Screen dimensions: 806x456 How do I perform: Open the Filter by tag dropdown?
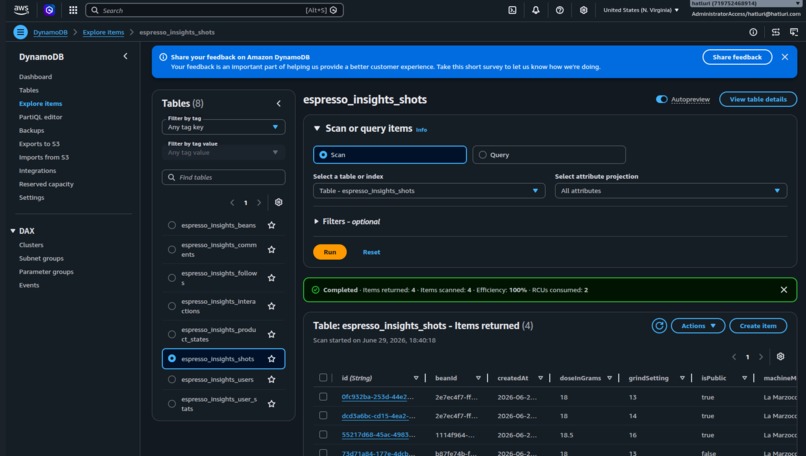(223, 127)
